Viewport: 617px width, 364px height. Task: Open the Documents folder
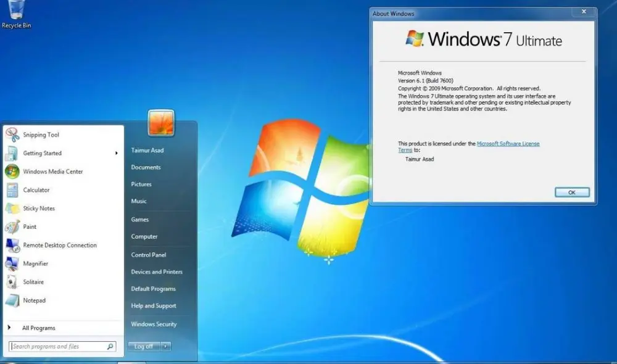146,167
